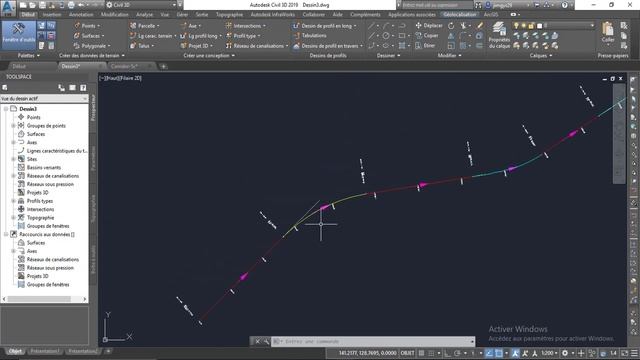Expand the Modifier panel title

click(x=449, y=56)
